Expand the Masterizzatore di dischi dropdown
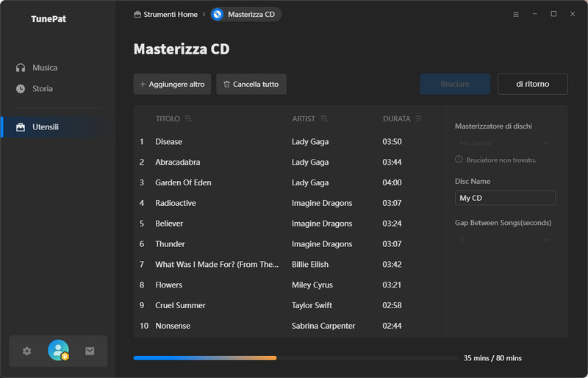Image resolution: width=588 pixels, height=378 pixels. [505, 143]
